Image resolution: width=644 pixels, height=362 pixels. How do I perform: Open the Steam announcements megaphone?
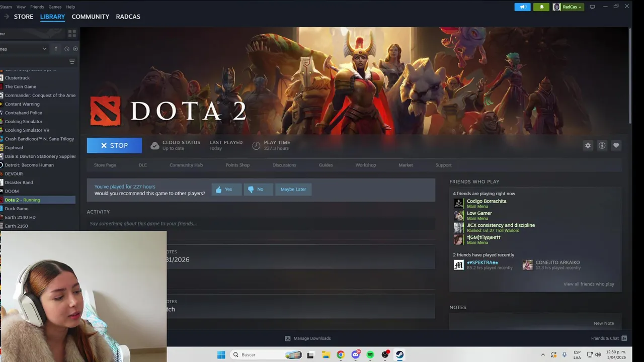(522, 7)
